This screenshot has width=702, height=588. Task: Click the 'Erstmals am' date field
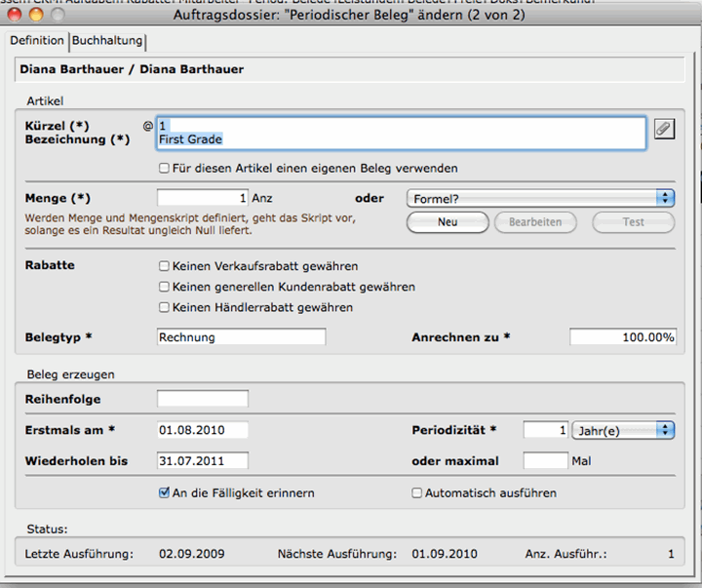click(x=202, y=430)
